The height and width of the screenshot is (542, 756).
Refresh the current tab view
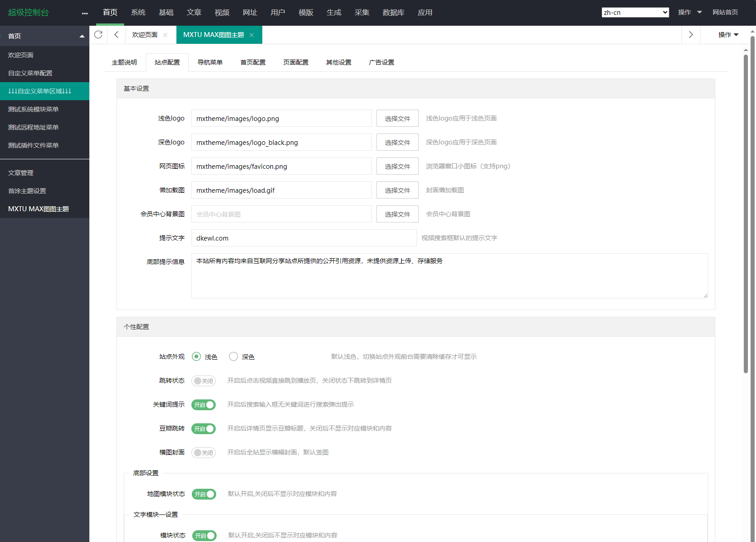98,34
